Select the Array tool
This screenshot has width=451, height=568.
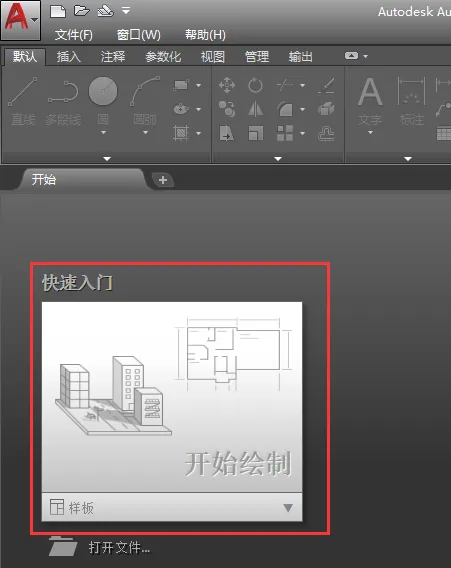285,133
